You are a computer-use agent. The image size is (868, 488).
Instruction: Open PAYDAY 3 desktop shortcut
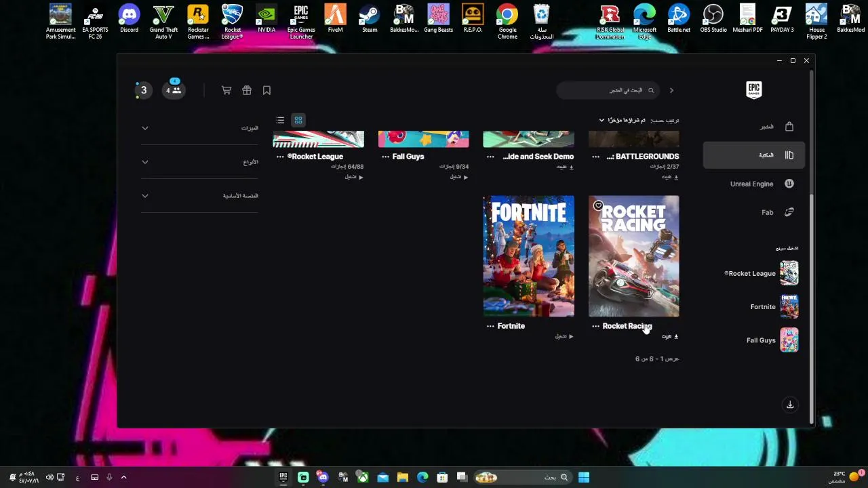click(782, 19)
